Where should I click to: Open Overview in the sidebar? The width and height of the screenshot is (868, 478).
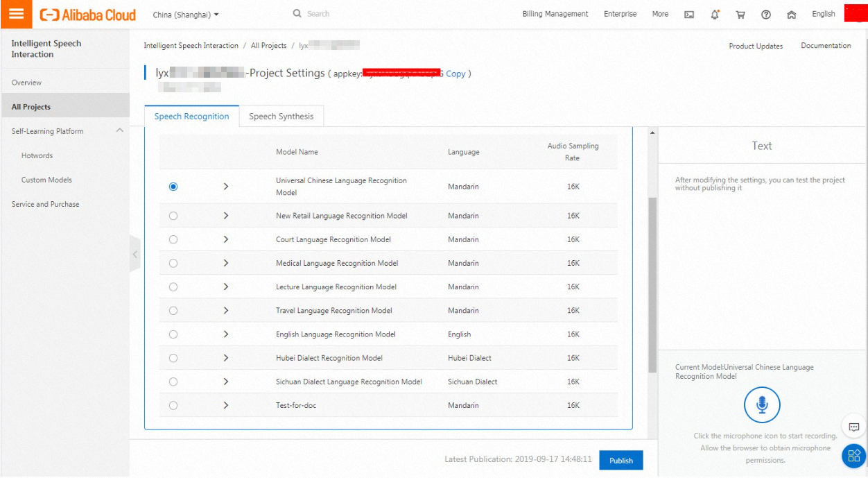point(26,83)
